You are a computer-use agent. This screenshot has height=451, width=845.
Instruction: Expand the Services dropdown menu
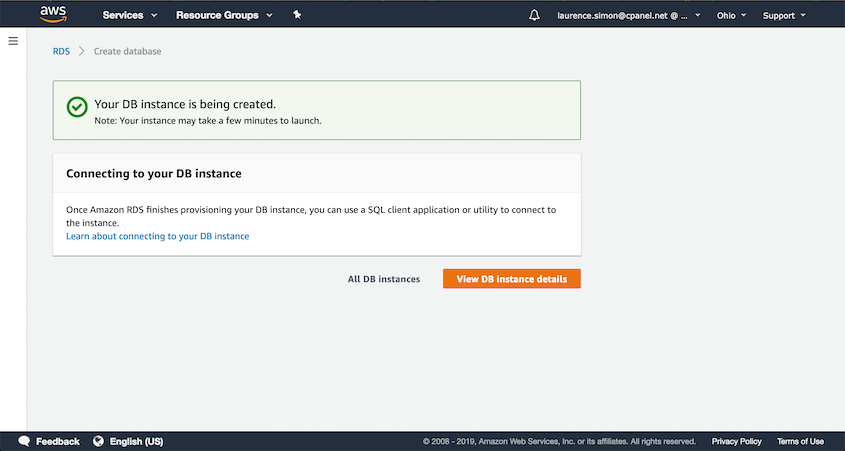pos(130,16)
